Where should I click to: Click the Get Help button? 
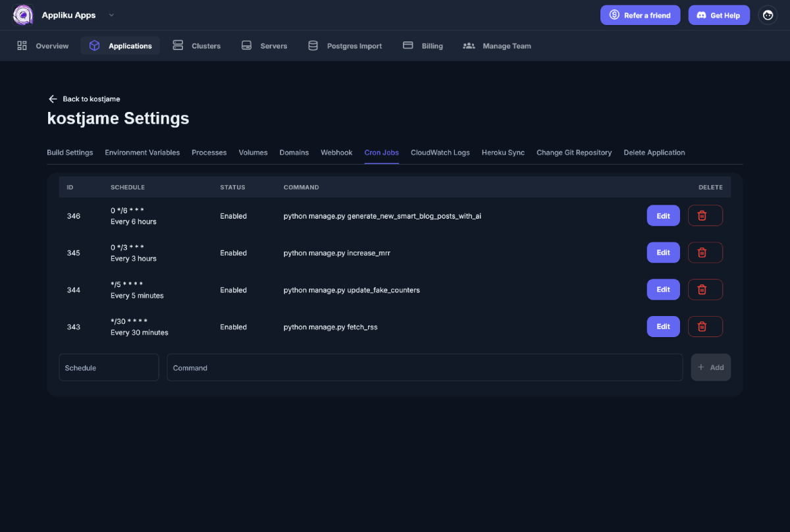point(719,14)
